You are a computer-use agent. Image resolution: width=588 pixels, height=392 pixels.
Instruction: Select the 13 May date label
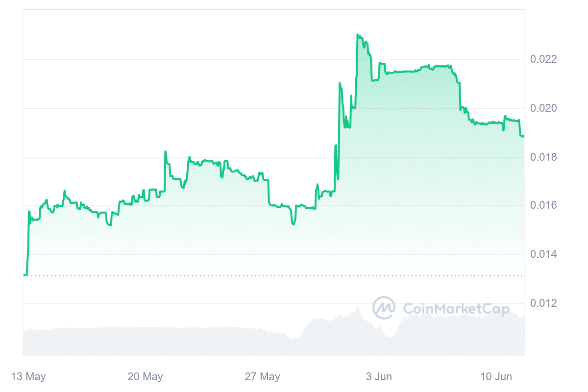28,377
